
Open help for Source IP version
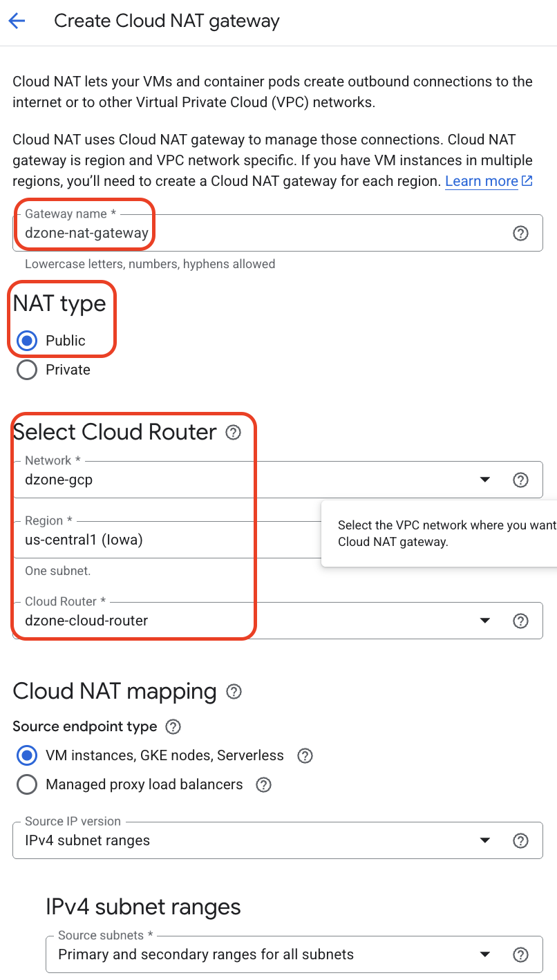click(x=520, y=840)
